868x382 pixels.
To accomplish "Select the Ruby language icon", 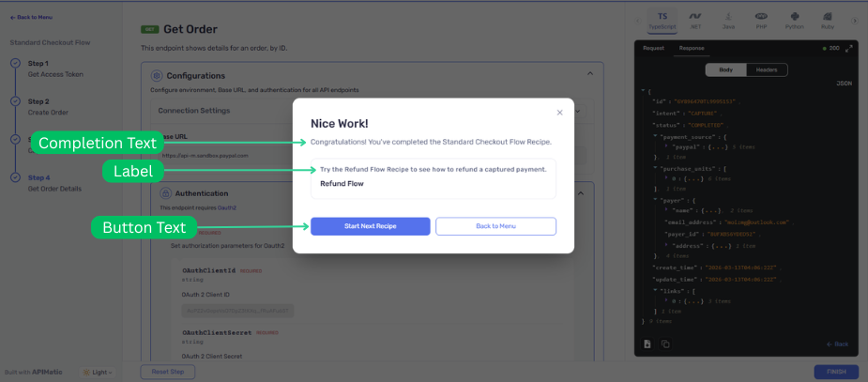I will click(827, 19).
